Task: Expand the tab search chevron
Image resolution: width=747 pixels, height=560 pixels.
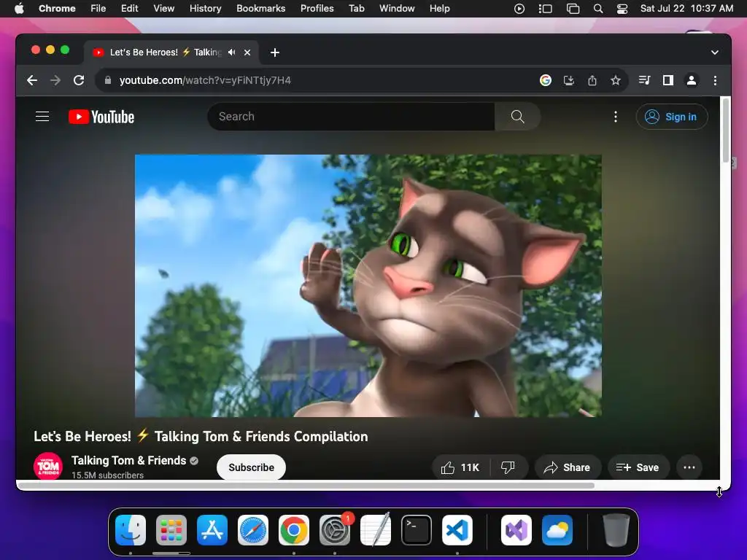Action: (x=715, y=52)
